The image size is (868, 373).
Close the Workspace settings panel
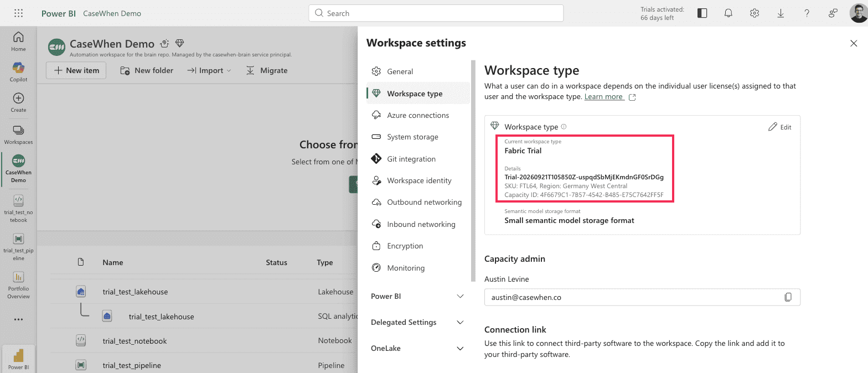tap(854, 43)
